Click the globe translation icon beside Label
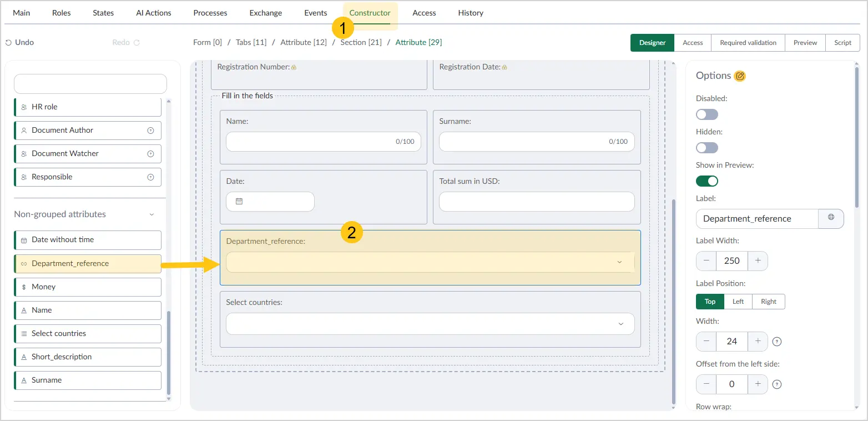This screenshot has height=421, width=868. [x=831, y=218]
